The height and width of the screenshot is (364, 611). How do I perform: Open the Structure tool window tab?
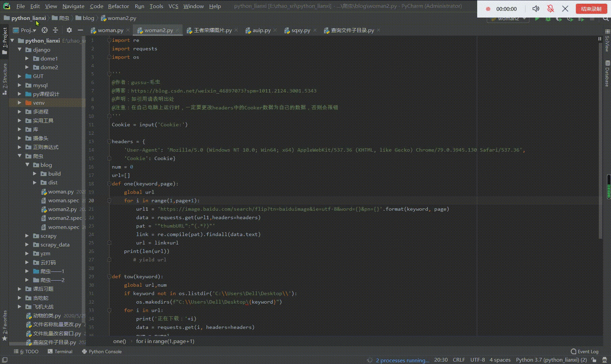pyautogui.click(x=5, y=79)
